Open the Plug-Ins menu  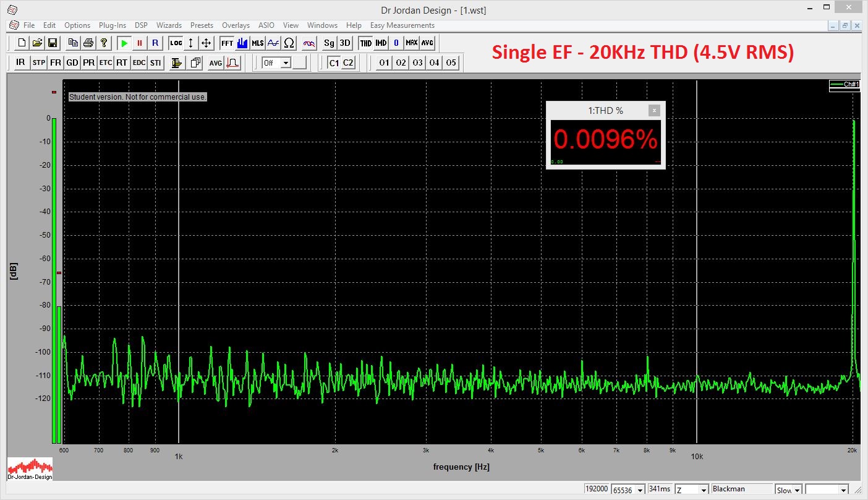(113, 25)
